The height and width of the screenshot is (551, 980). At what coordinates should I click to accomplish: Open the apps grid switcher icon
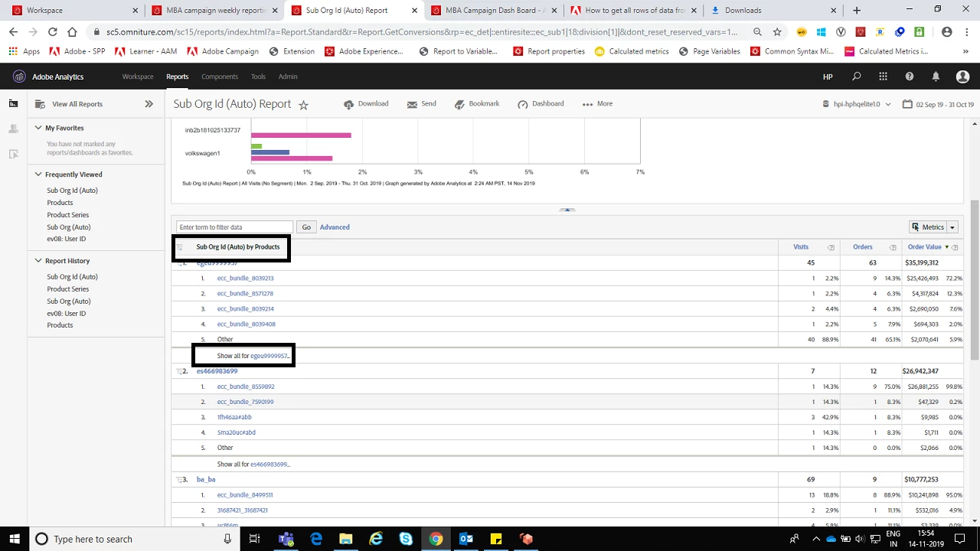[883, 77]
